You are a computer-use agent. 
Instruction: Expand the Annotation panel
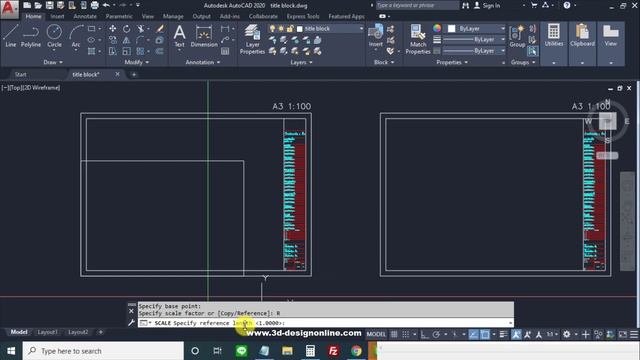pyautogui.click(x=202, y=62)
